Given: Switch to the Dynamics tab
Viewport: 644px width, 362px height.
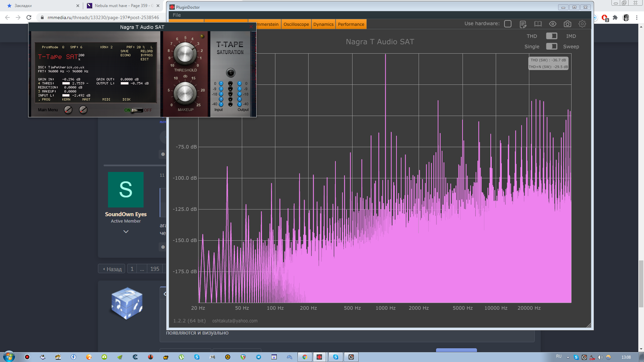Looking at the screenshot, I should (323, 24).
